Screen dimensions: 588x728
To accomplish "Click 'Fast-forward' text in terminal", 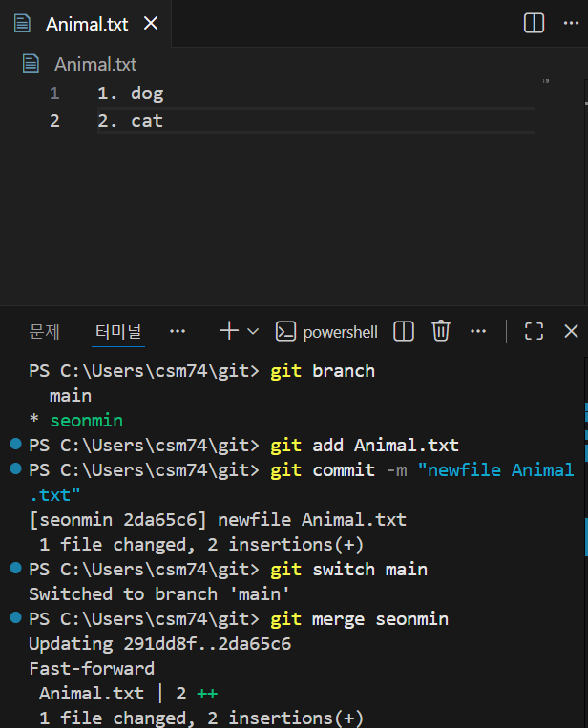I will (92, 669).
